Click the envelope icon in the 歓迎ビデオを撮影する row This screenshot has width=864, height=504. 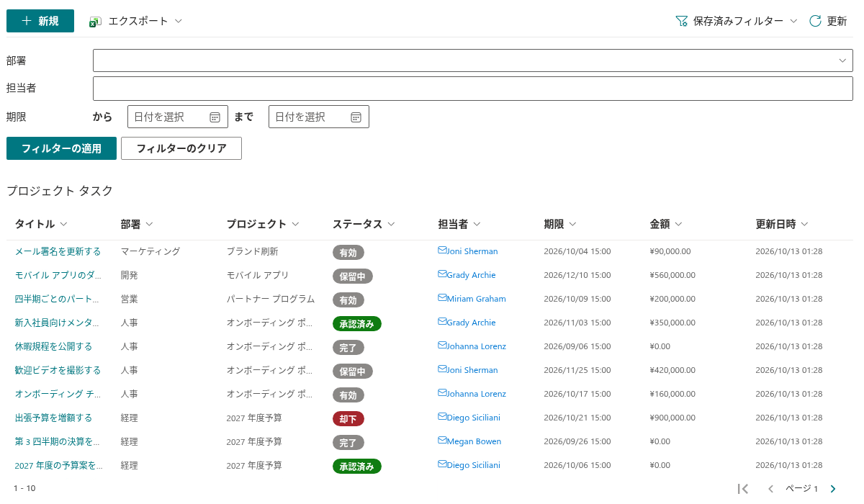pyautogui.click(x=442, y=369)
